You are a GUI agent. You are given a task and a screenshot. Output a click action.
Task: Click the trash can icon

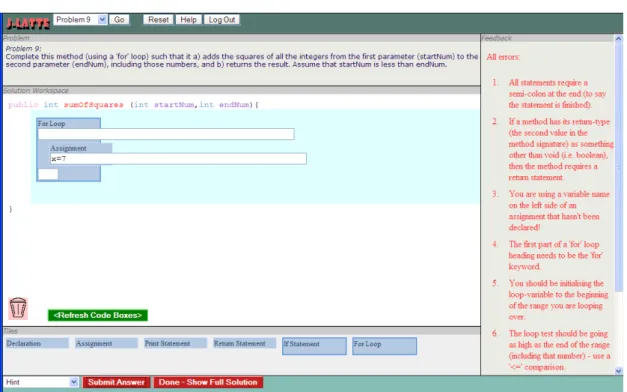pos(18,308)
